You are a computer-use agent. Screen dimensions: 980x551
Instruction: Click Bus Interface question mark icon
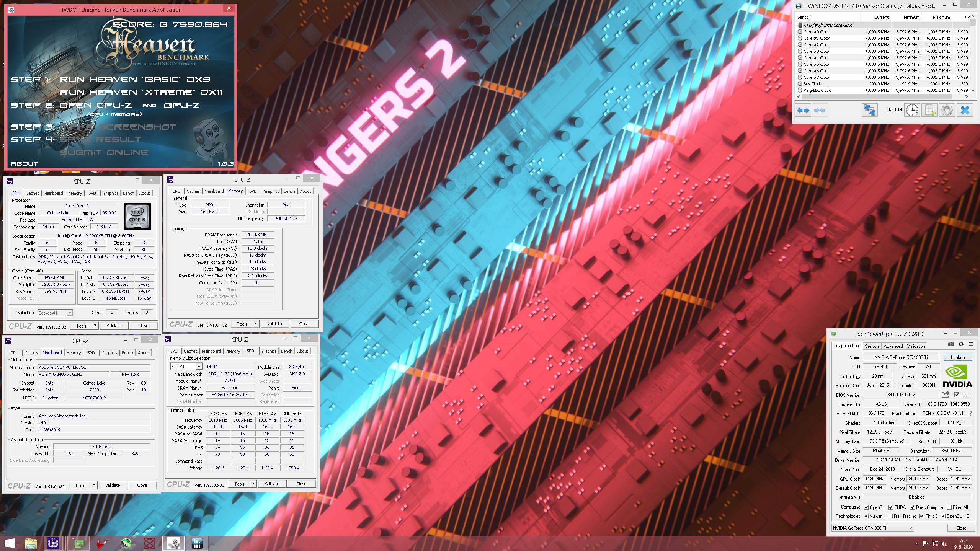click(970, 413)
